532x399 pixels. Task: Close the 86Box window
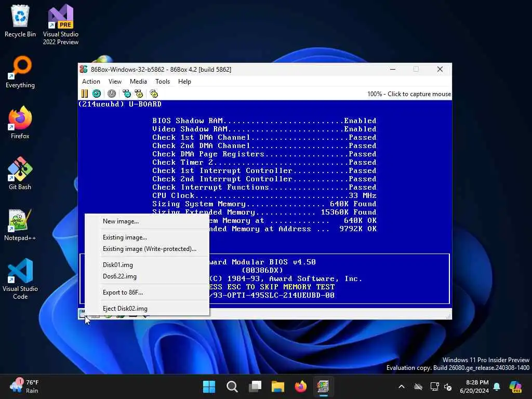(x=440, y=69)
